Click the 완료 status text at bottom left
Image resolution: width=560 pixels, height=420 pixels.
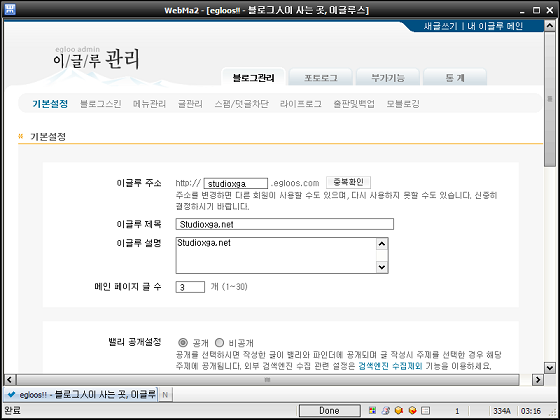point(13,411)
